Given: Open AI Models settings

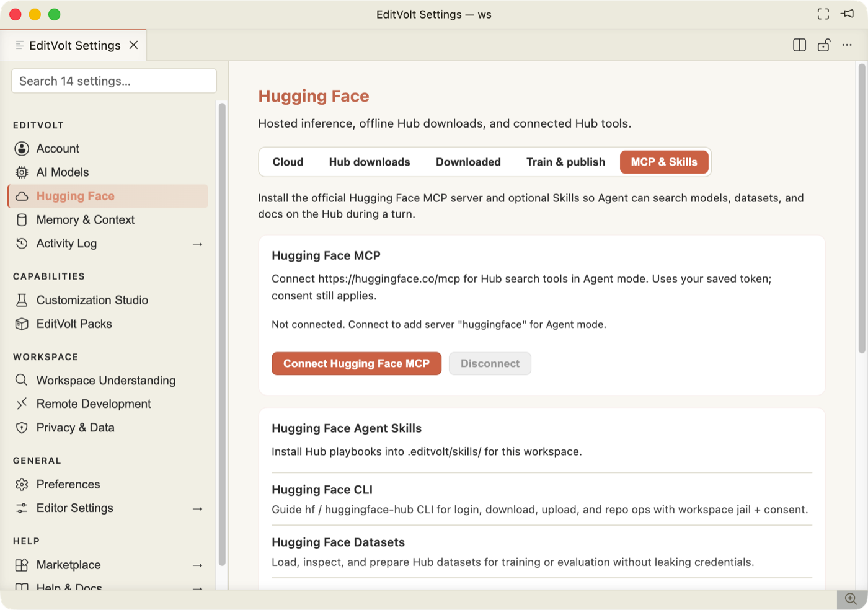Looking at the screenshot, I should click(108, 172).
